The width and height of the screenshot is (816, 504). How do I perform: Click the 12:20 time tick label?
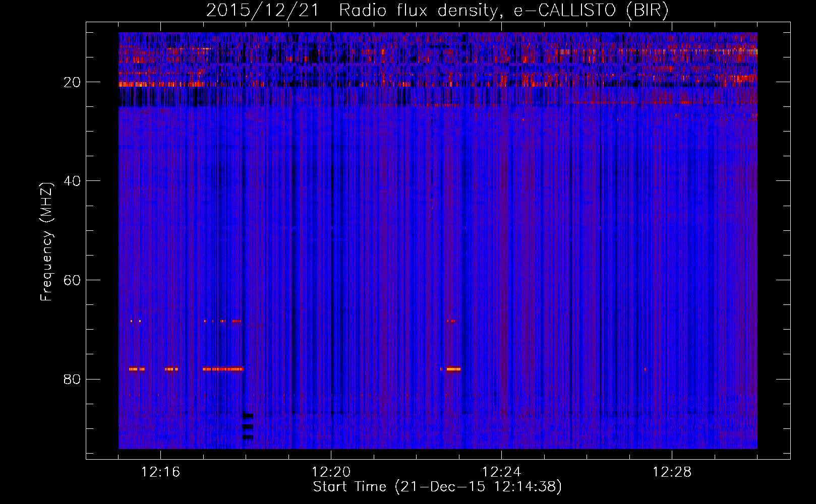[x=331, y=472]
